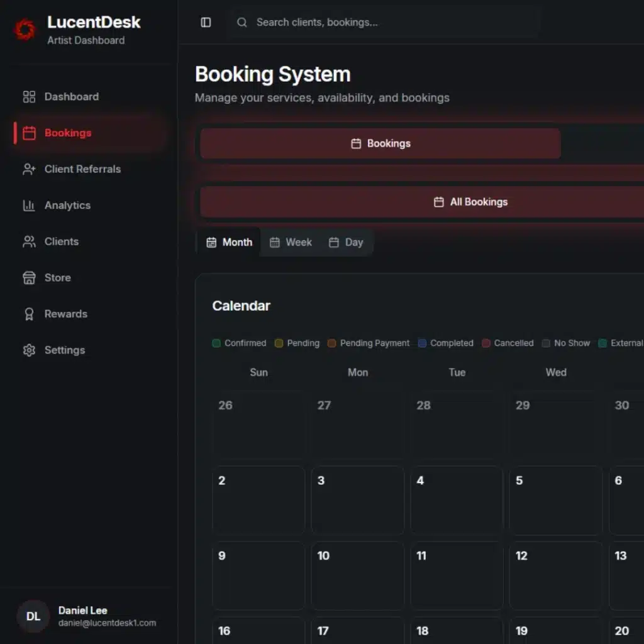644x644 pixels.
Task: Select the Bookings calendar icon in sidebar
Action: [29, 133]
